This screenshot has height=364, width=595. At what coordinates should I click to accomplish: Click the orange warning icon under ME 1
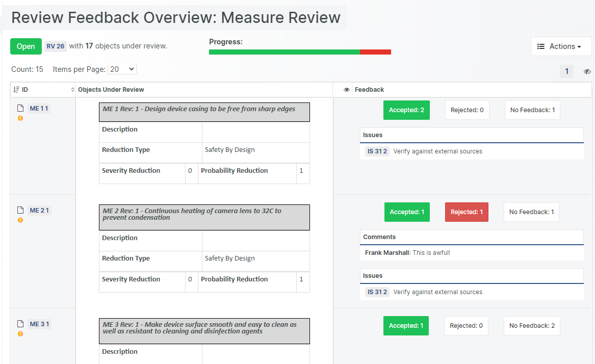(20, 118)
